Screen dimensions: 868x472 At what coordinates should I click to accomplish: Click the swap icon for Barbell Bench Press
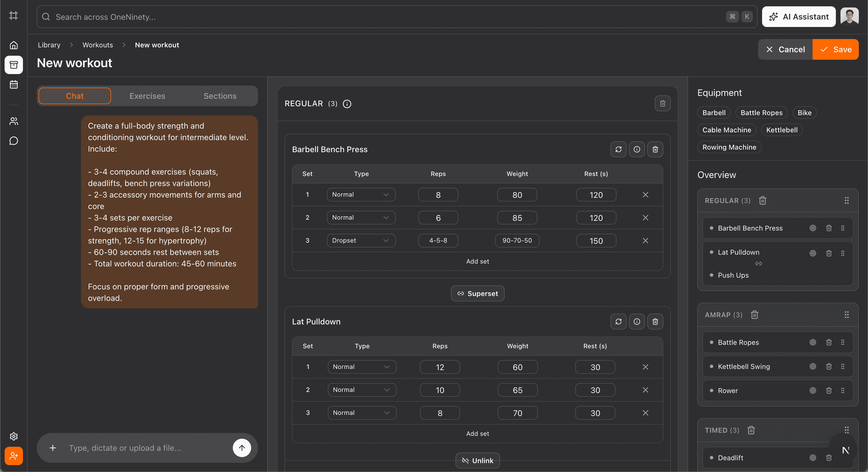pos(618,149)
